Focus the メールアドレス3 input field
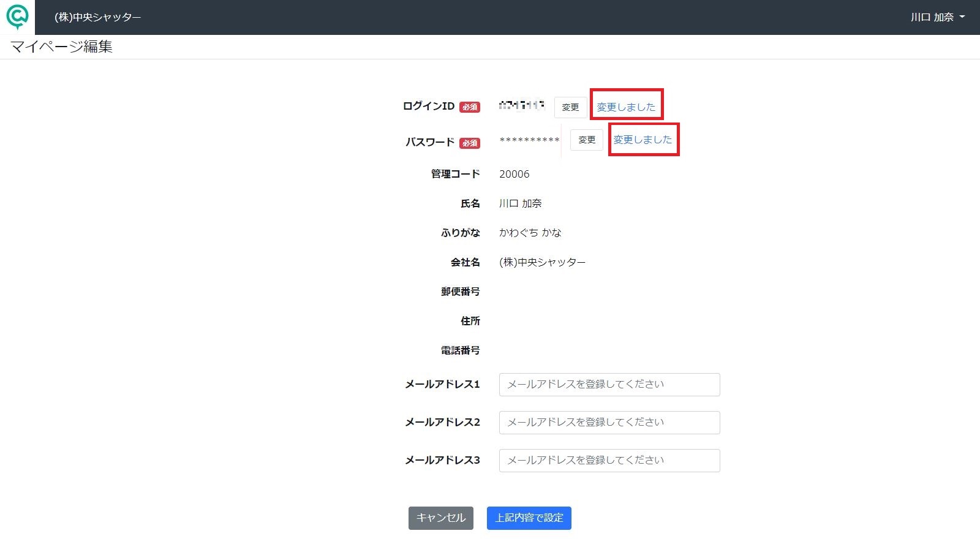Image resolution: width=980 pixels, height=547 pixels. (x=609, y=461)
